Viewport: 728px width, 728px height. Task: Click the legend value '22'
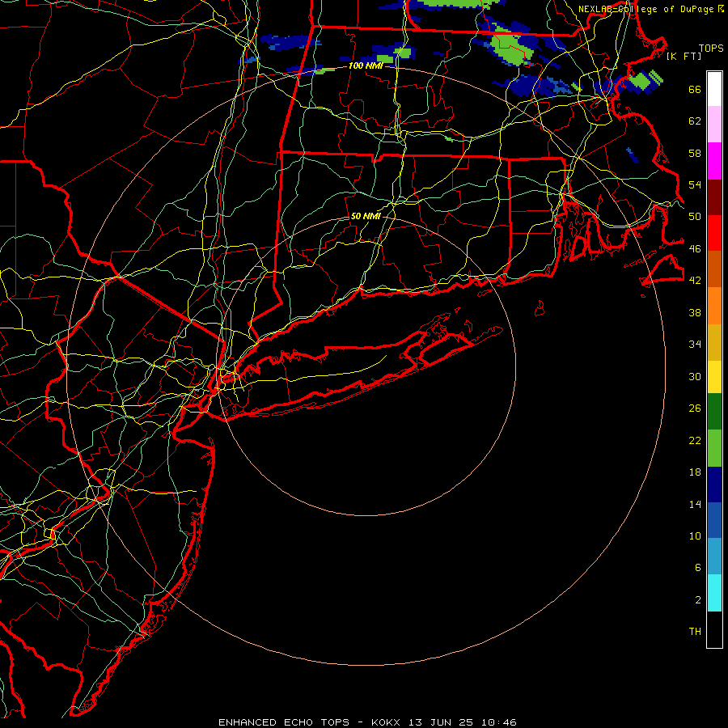(695, 441)
